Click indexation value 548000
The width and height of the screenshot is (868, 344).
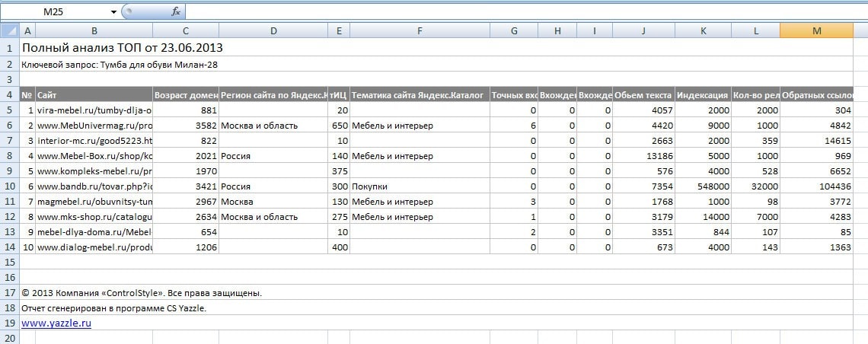[703, 186]
